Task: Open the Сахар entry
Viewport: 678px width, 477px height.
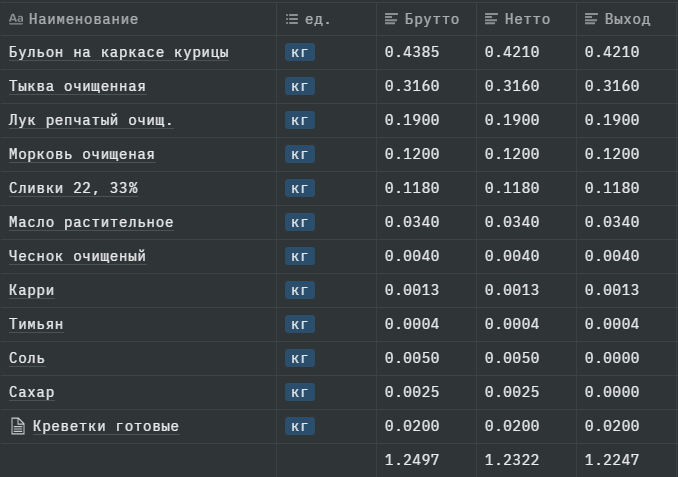Action: click(x=32, y=392)
